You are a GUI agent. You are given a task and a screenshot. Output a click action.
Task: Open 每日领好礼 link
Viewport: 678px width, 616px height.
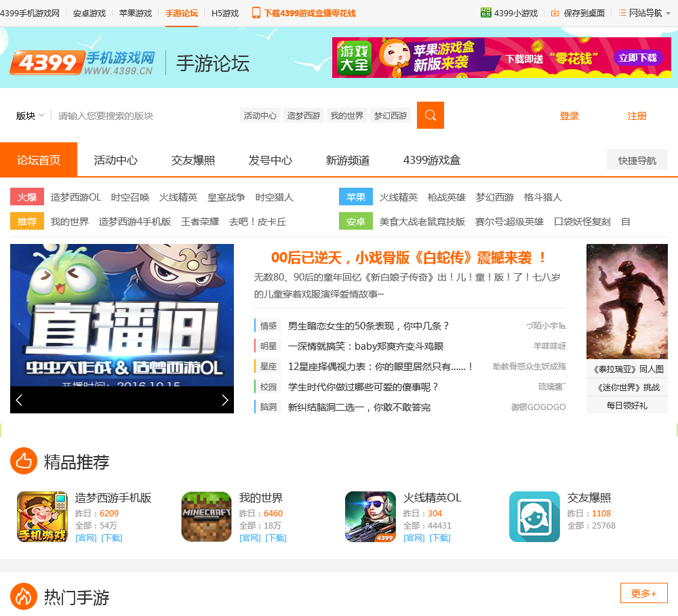pos(627,405)
